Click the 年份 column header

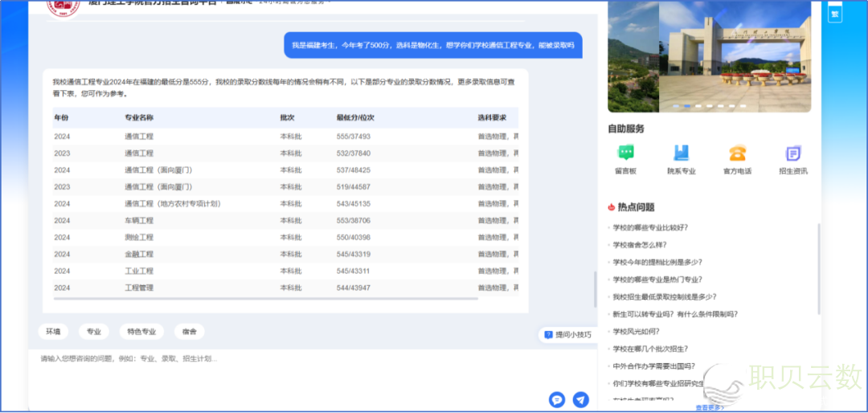coord(61,118)
